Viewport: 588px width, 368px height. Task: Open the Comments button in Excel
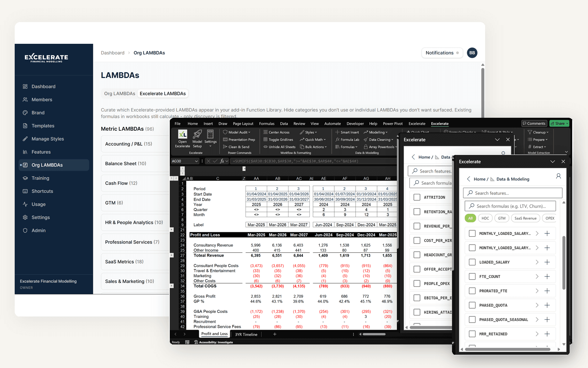pos(534,124)
